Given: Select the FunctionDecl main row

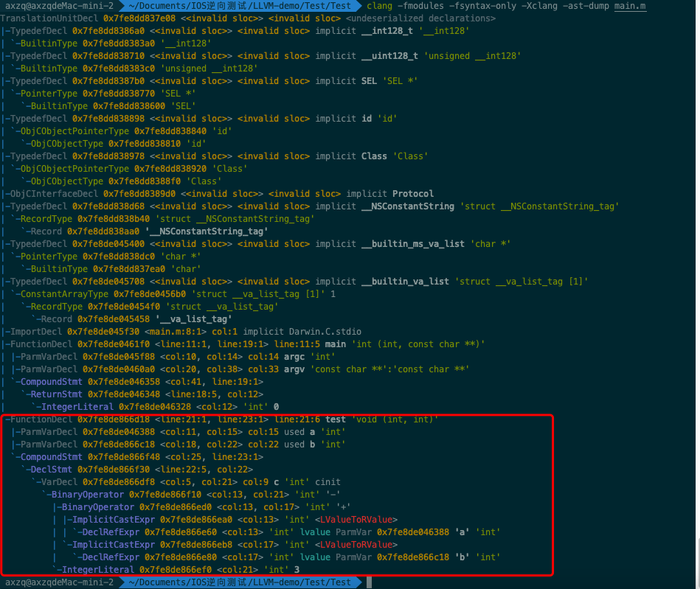Looking at the screenshot, I should pos(243,344).
